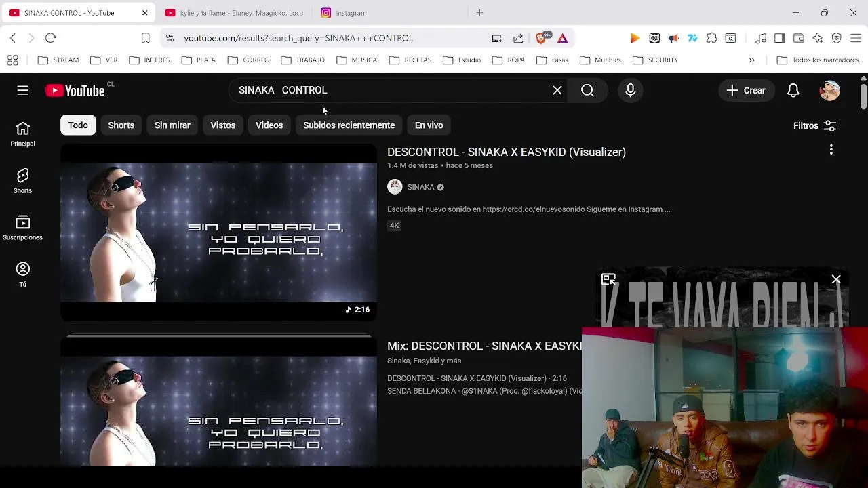The width and height of the screenshot is (868, 488).
Task: Open more options for the DESCONTROL video
Action: point(831,150)
